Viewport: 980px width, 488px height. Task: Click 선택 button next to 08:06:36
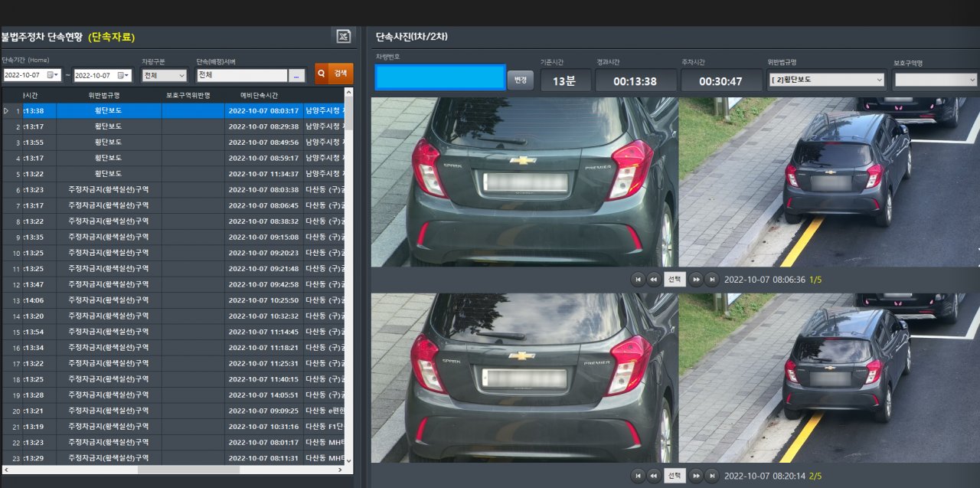click(675, 280)
